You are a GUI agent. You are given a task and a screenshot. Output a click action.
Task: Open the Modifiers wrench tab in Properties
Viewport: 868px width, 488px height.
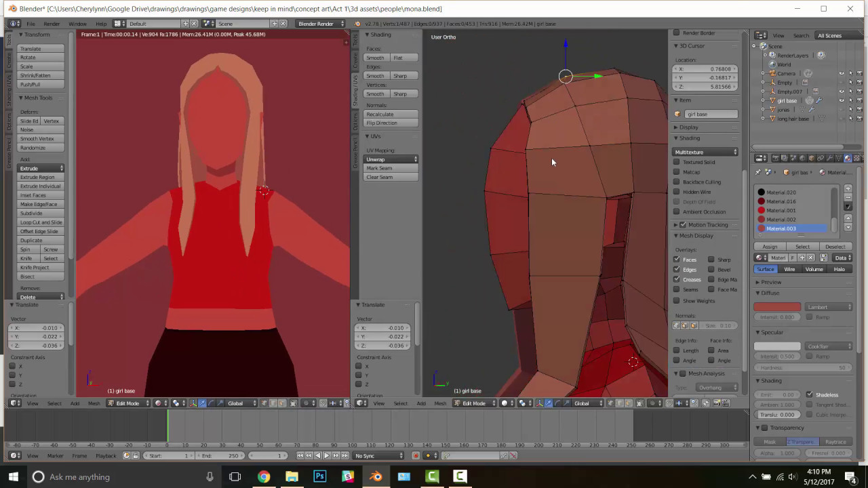click(829, 158)
